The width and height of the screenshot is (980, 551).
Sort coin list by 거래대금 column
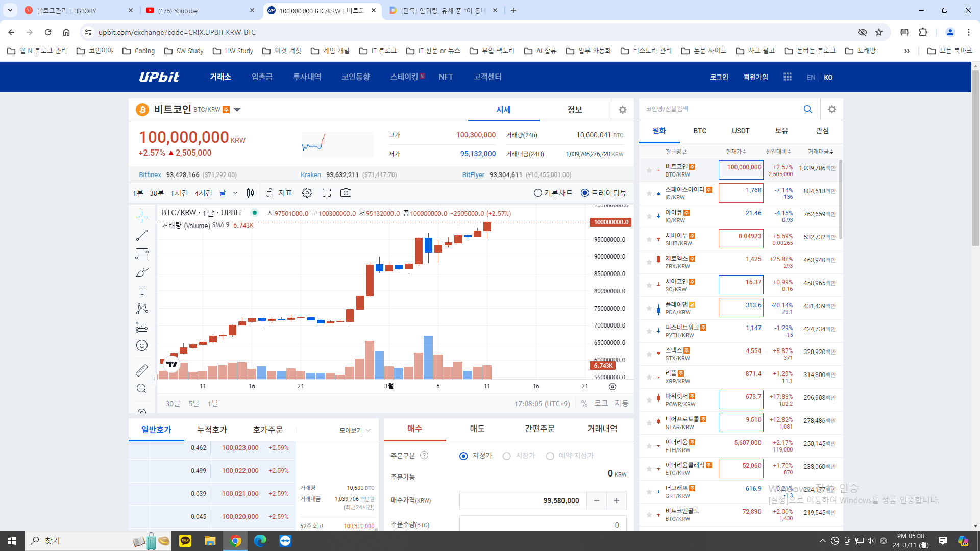coord(821,152)
